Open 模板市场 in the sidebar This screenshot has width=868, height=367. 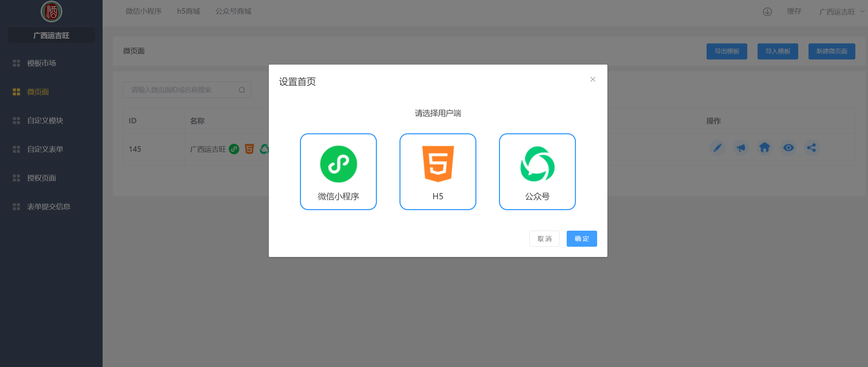(x=41, y=63)
